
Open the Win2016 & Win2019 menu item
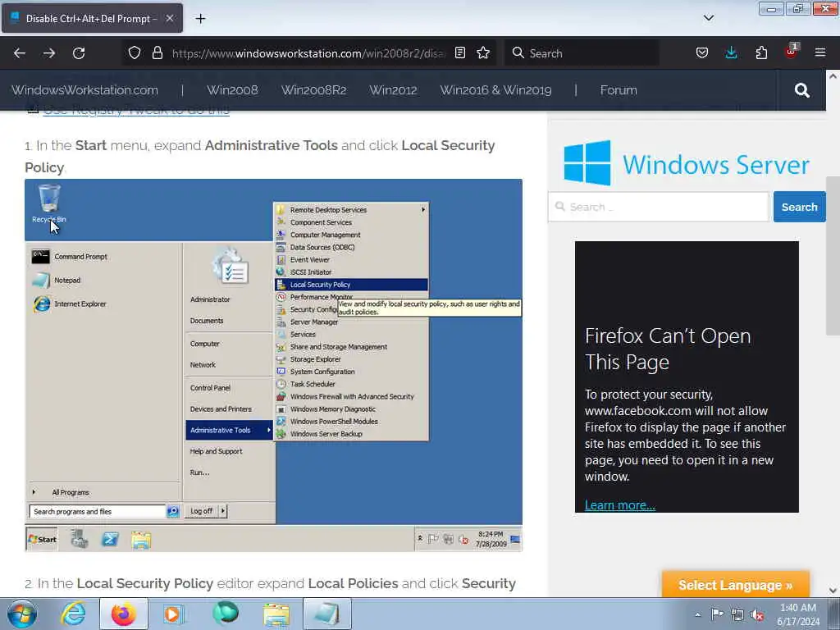(495, 90)
